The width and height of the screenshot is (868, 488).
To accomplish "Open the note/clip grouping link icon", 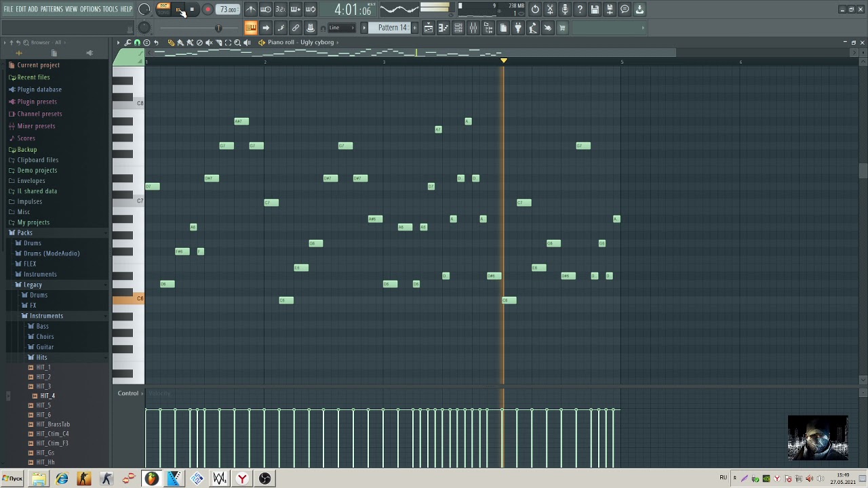I will 296,28.
